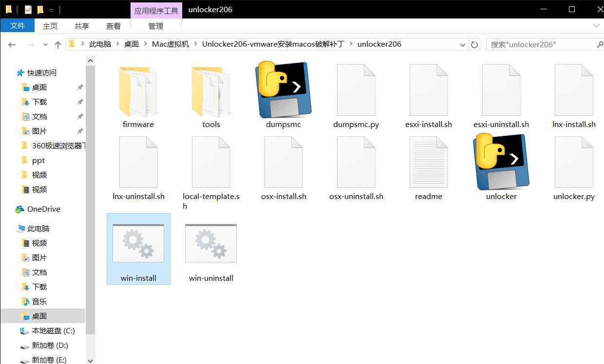Select the esxi-install.sh file
The height and width of the screenshot is (364, 604).
click(x=429, y=96)
